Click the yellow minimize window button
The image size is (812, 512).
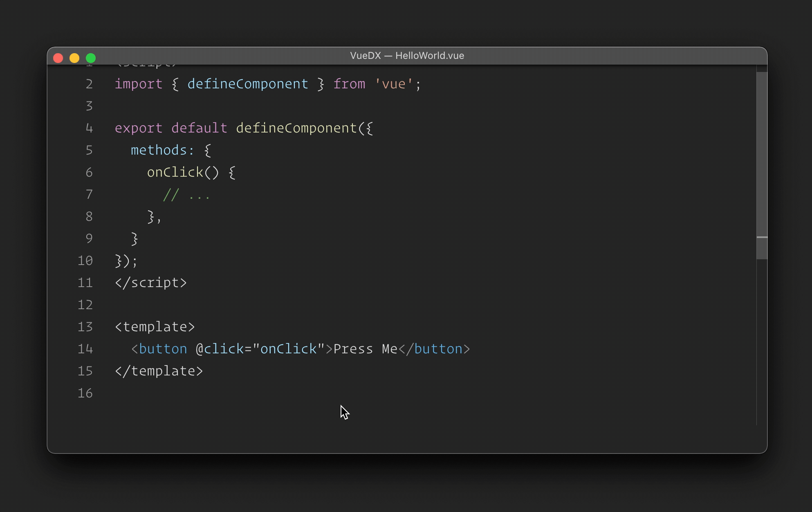[x=74, y=58]
